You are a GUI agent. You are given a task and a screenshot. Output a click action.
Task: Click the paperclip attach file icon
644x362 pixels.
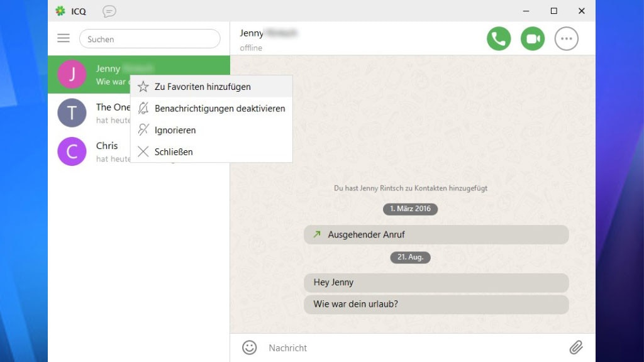[x=575, y=348]
